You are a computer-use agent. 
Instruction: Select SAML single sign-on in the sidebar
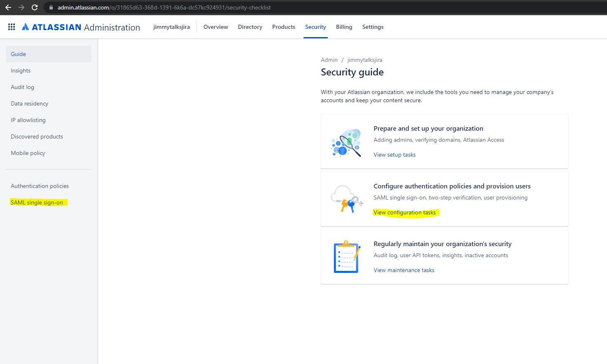coord(38,202)
